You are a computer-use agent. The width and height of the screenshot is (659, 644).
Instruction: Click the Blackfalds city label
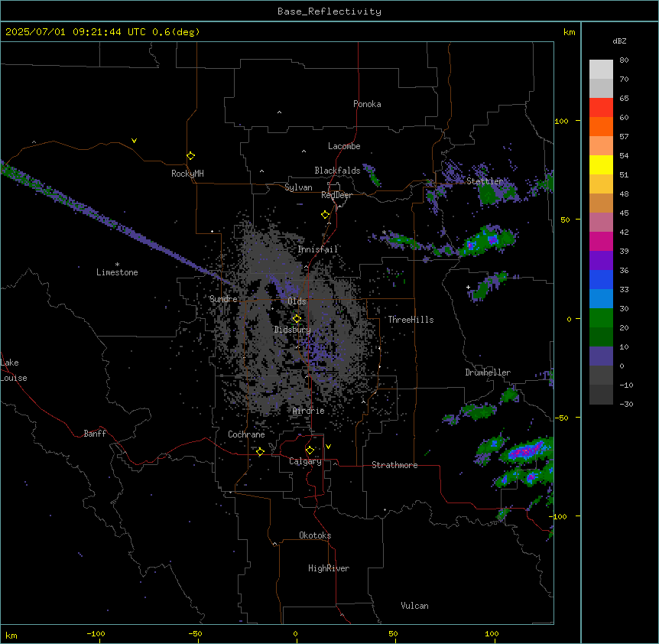pos(337,171)
